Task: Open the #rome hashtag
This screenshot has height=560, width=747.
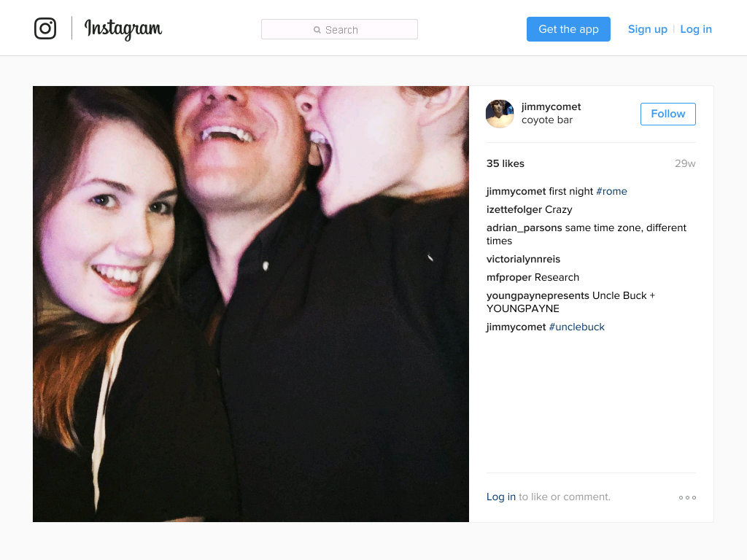Action: [x=611, y=191]
